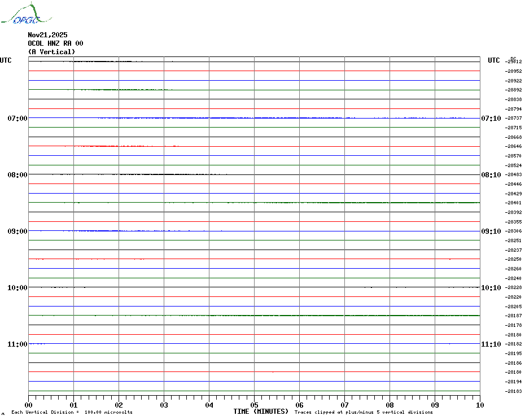Click the 11:10 end-time label
The height and width of the screenshot is (420, 525).
[491, 344]
